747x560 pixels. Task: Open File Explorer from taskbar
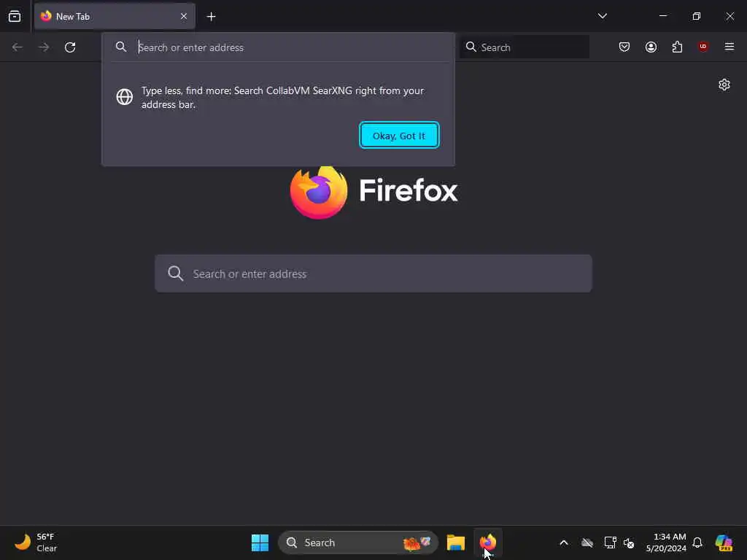click(x=456, y=542)
